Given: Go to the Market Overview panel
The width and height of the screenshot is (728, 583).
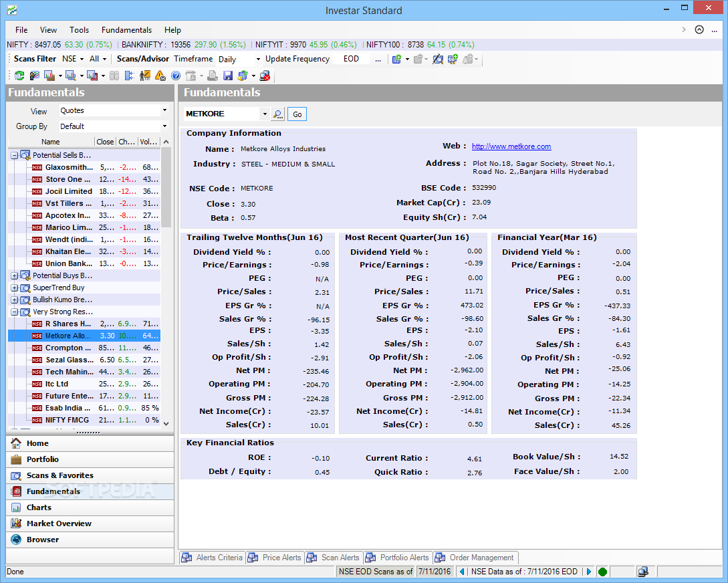Looking at the screenshot, I should click(90, 523).
